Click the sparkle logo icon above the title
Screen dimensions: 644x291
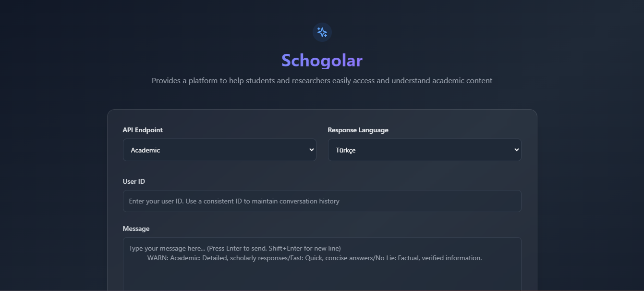pos(322,32)
